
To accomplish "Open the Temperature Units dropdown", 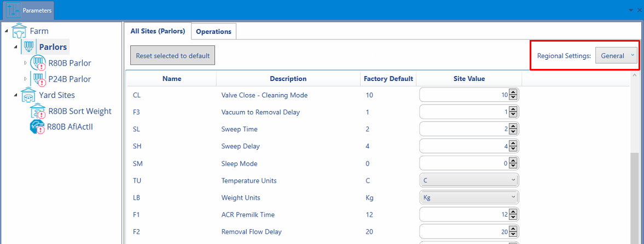I will pos(468,180).
